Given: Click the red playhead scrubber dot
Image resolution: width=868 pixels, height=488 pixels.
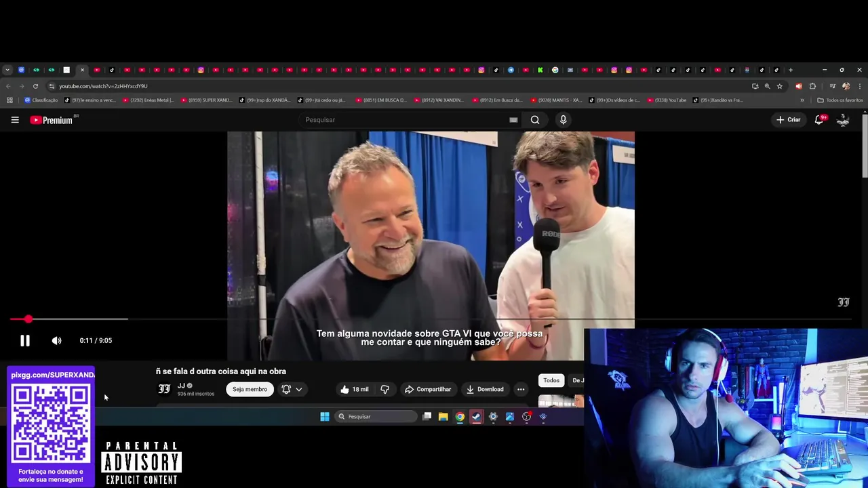Looking at the screenshot, I should coord(28,319).
